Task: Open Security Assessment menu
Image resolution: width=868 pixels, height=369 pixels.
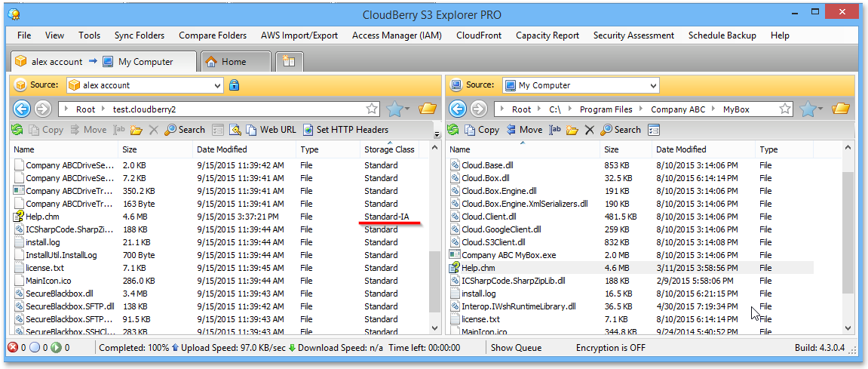Action: (633, 35)
